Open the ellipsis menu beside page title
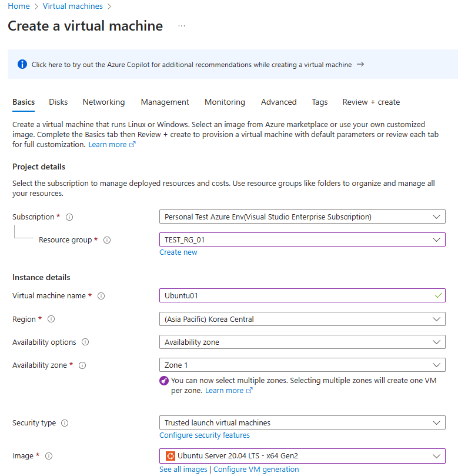 point(182,26)
